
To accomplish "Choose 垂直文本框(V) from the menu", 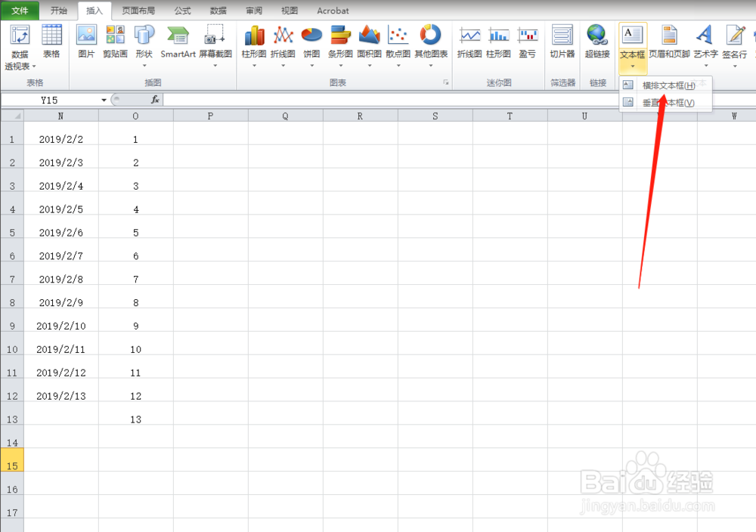I will (x=665, y=103).
